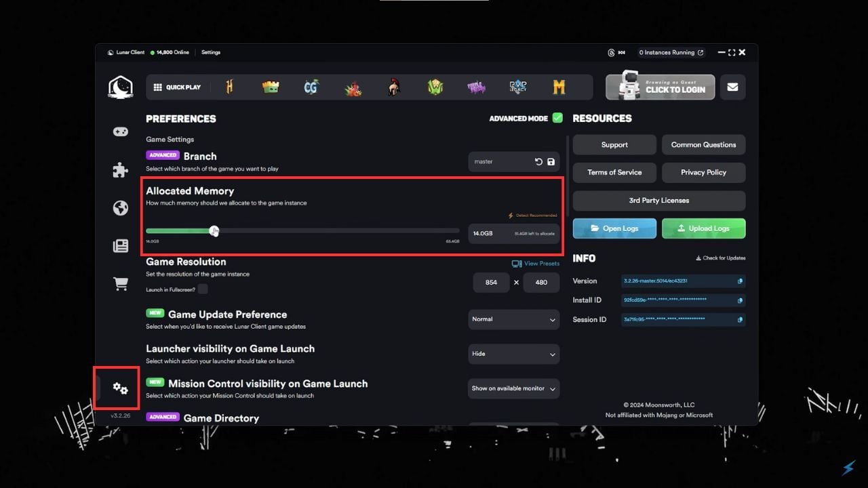Copy the Version string
Screen dimensions: 868x488
click(740, 281)
